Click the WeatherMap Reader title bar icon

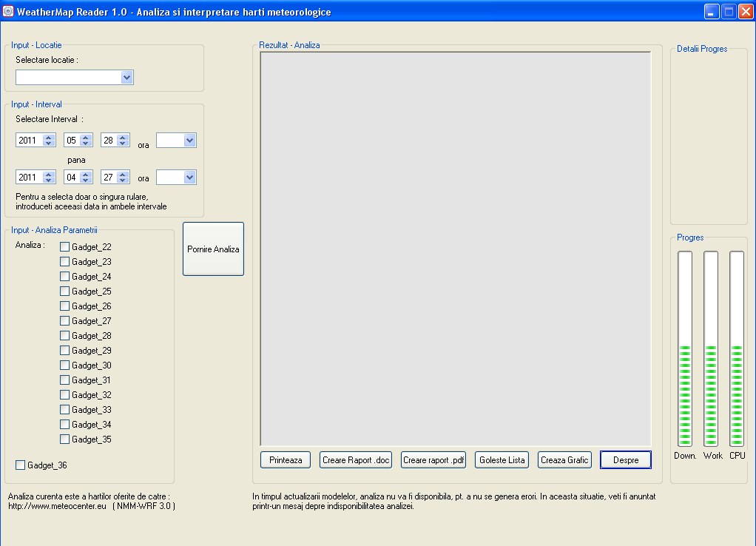[x=8, y=12]
